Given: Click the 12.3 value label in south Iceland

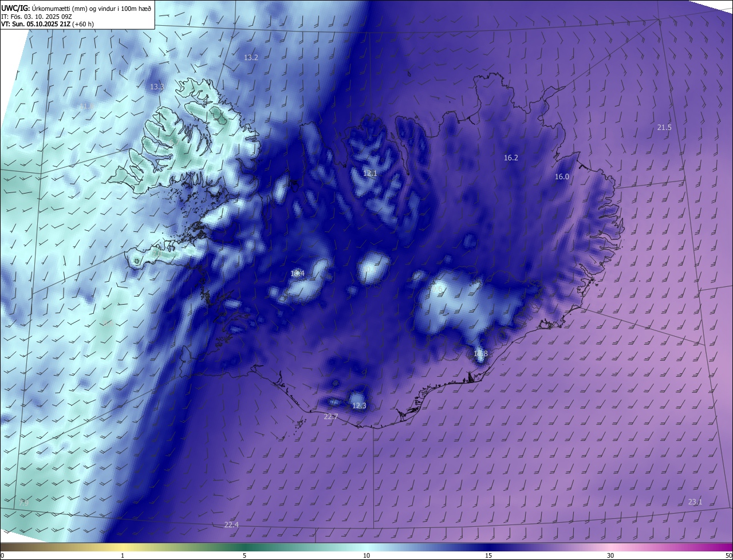Looking at the screenshot, I should [x=359, y=405].
